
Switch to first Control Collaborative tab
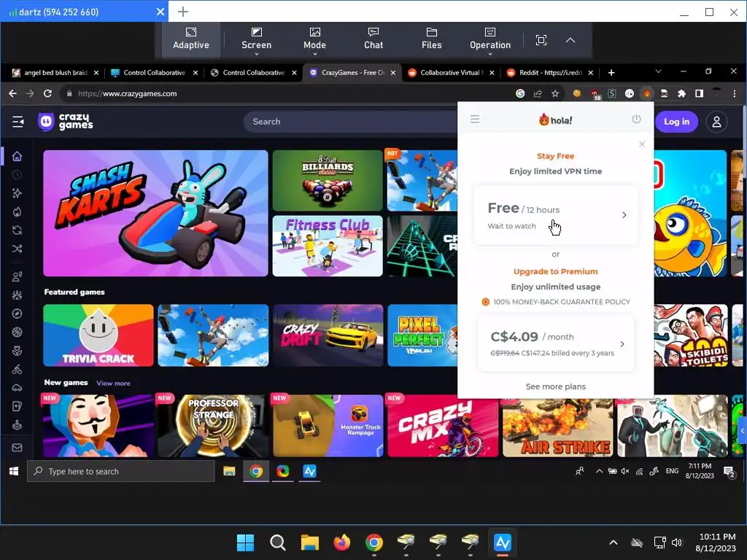(x=154, y=73)
